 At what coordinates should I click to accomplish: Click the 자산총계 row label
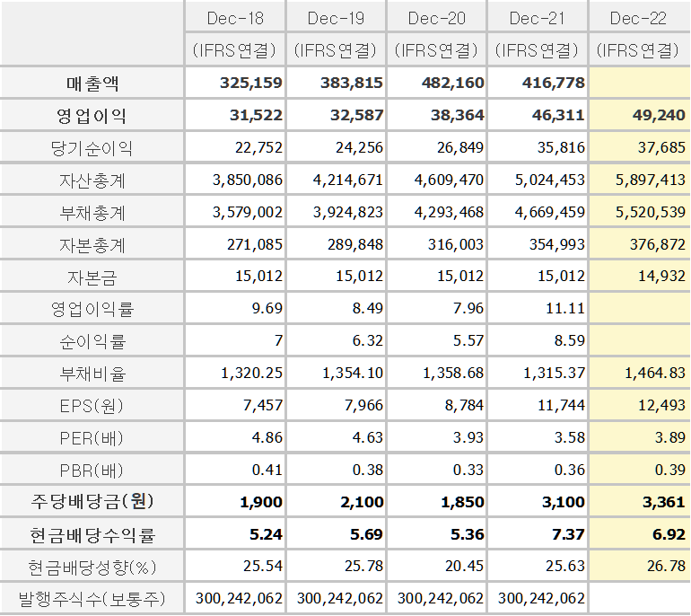[x=92, y=180]
